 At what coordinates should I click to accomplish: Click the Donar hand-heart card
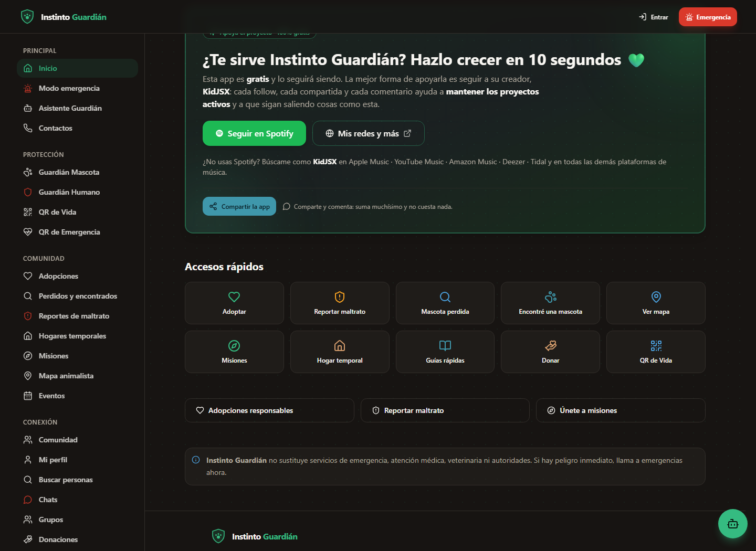550,352
